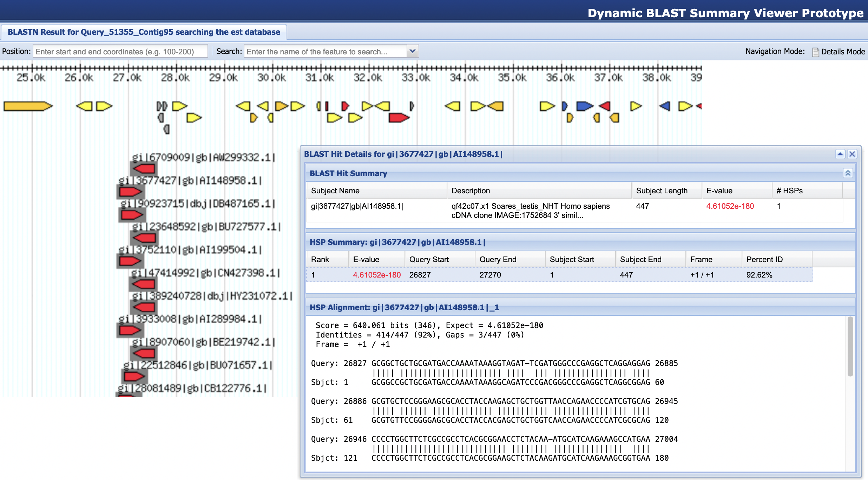Image resolution: width=868 pixels, height=480 pixels.
Task: Click the yellow left arrow feature near 34.0k
Action: pos(452,106)
